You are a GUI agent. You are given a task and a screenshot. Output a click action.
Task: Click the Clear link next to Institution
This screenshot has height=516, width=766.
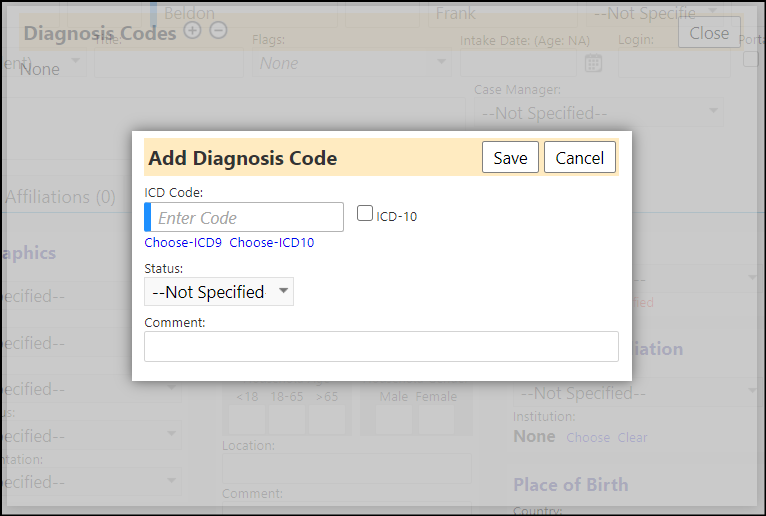click(x=632, y=437)
